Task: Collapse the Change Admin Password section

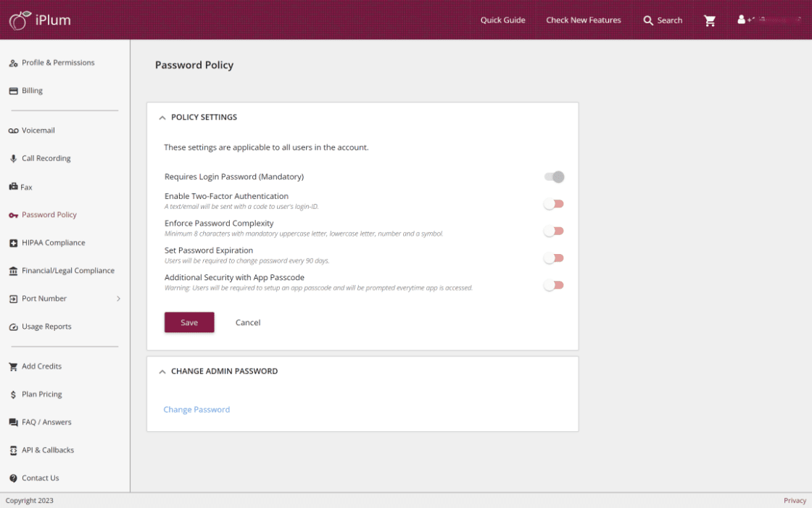Action: (162, 371)
